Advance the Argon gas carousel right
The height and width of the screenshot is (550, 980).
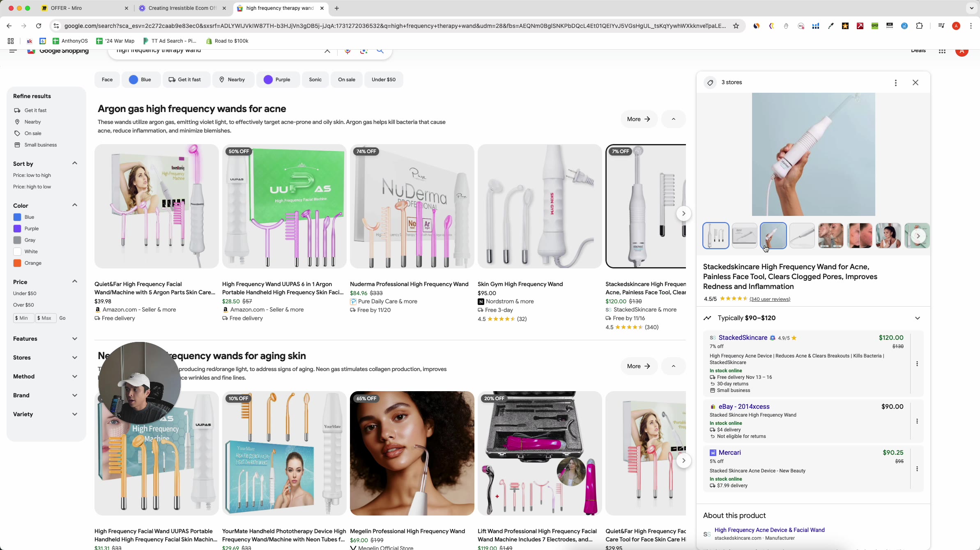click(684, 213)
